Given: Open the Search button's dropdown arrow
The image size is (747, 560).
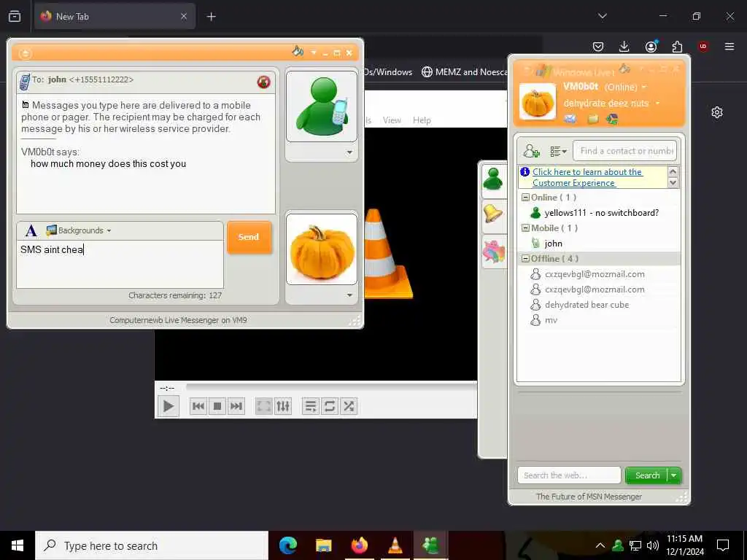Looking at the screenshot, I should click(673, 475).
